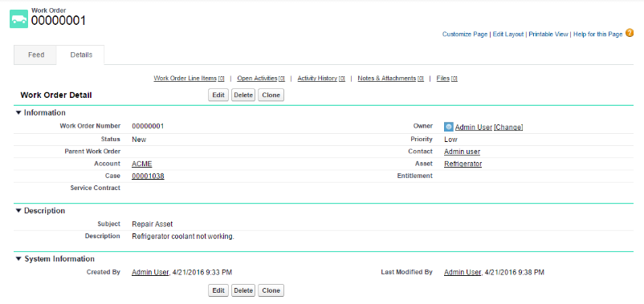
Task: Click the Parent Work Order label
Action: pyautogui.click(x=92, y=151)
